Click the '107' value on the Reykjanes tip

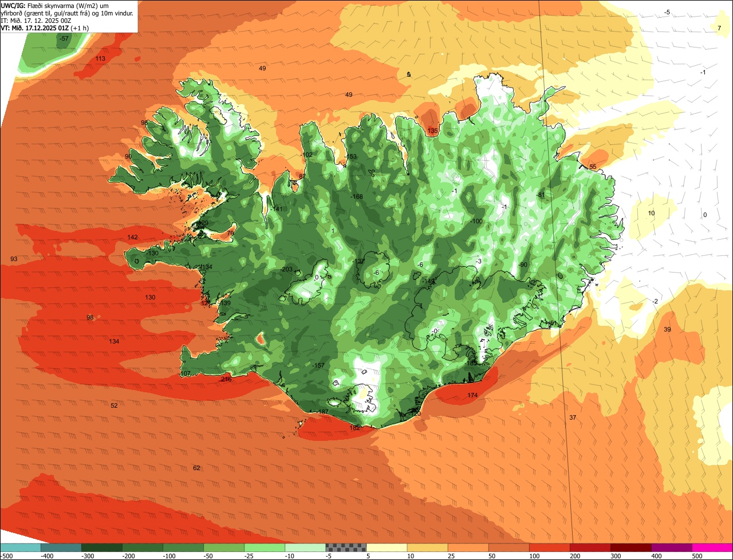(186, 373)
